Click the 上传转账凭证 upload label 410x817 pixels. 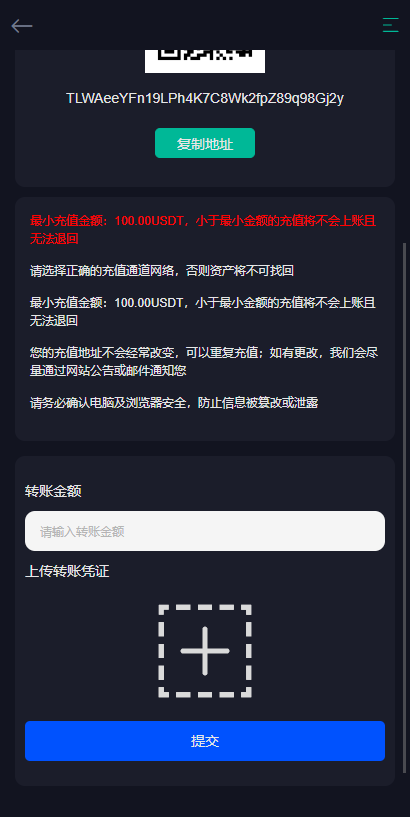pos(67,571)
